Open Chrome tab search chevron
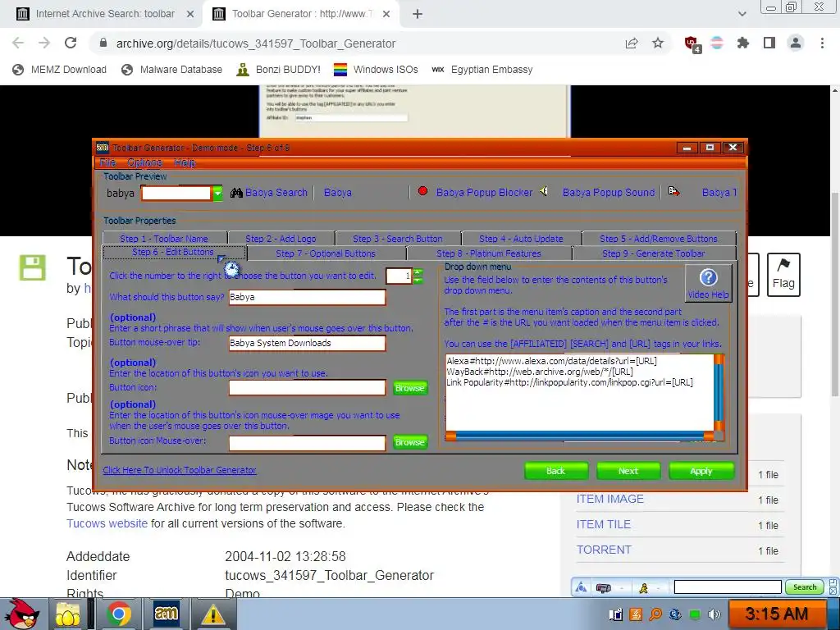 [x=742, y=14]
